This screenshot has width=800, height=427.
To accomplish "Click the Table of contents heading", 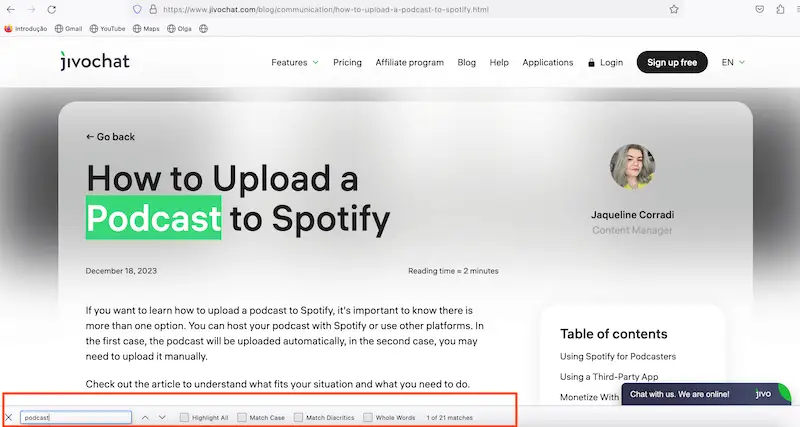I will pos(614,334).
